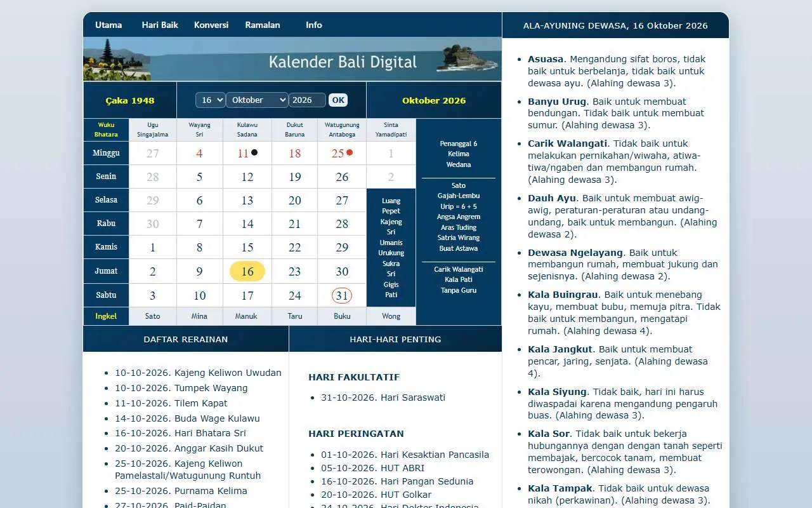812x508 pixels.
Task: Select Sunday date 4
Action: point(199,153)
